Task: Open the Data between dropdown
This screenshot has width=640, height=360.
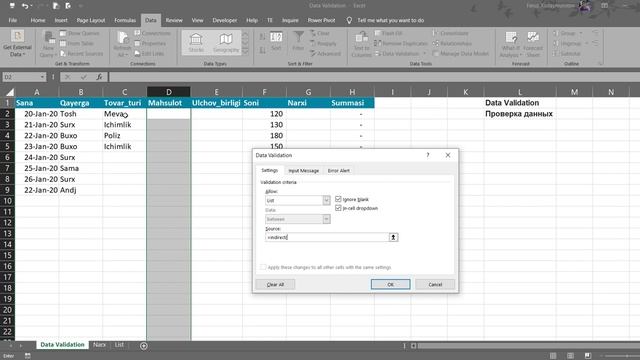Action: click(x=326, y=219)
